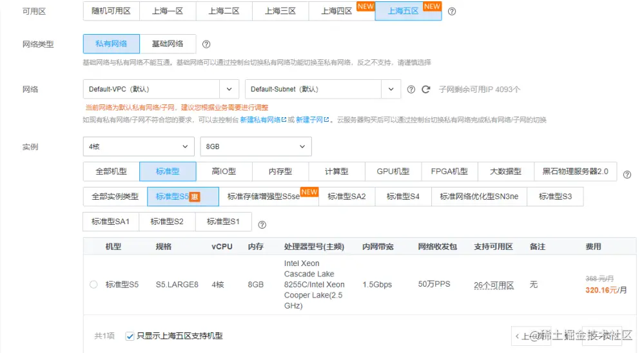
Task: Select 标准型S2 instance type
Action: [167, 222]
